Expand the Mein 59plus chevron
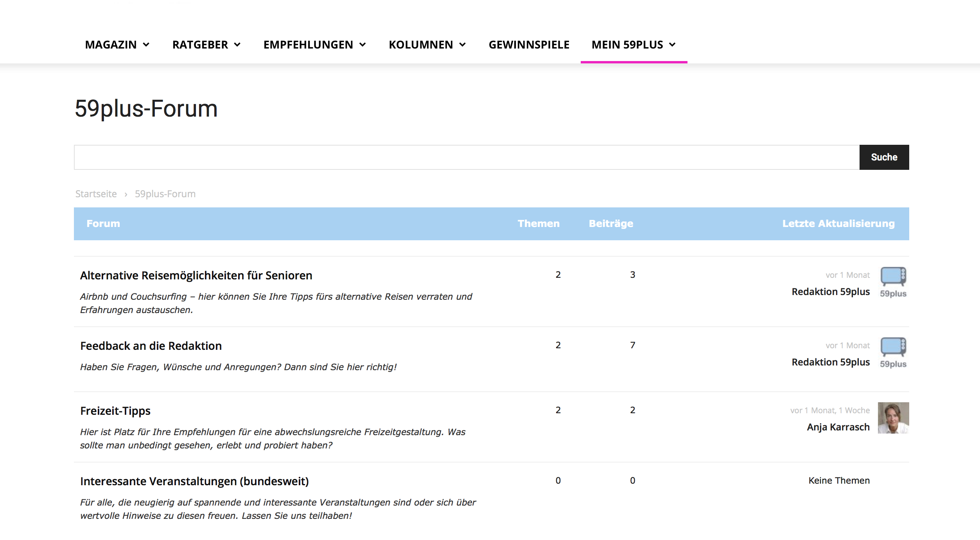Image resolution: width=980 pixels, height=540 pixels. click(x=672, y=45)
